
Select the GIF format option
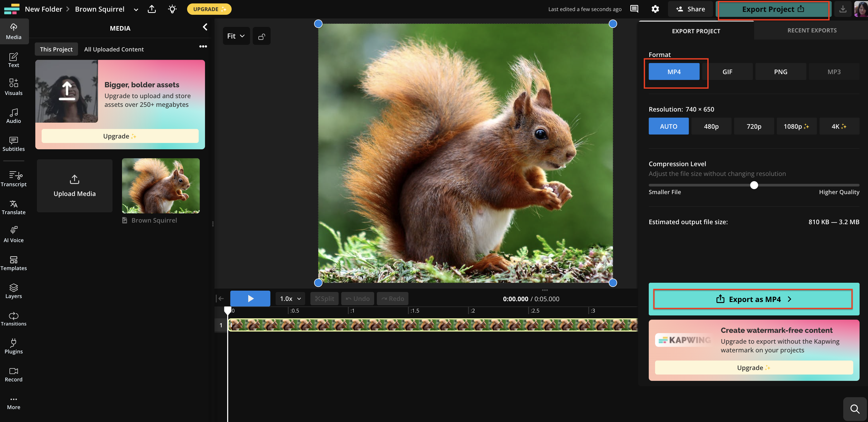(x=727, y=72)
